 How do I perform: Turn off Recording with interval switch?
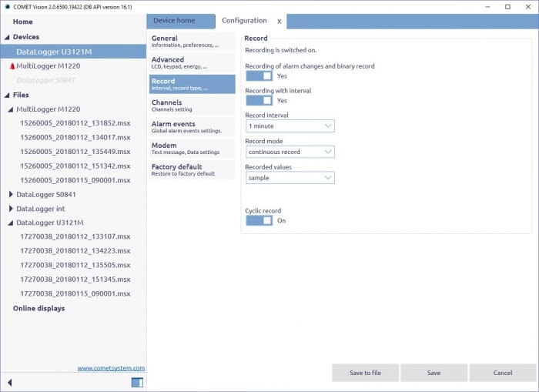pyautogui.click(x=259, y=101)
